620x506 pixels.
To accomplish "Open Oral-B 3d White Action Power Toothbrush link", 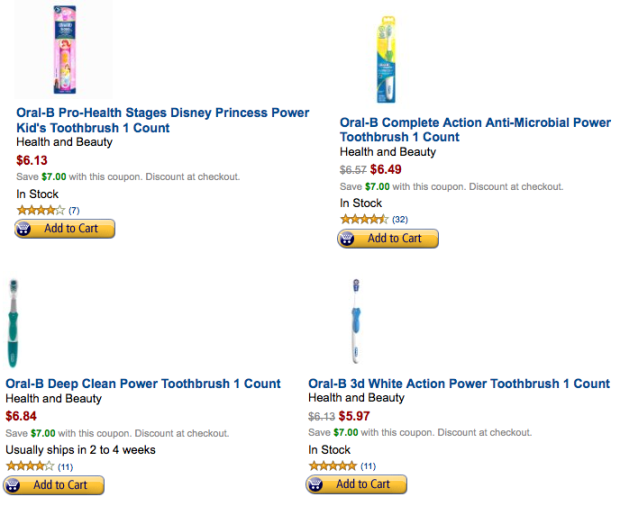I will coord(459,384).
